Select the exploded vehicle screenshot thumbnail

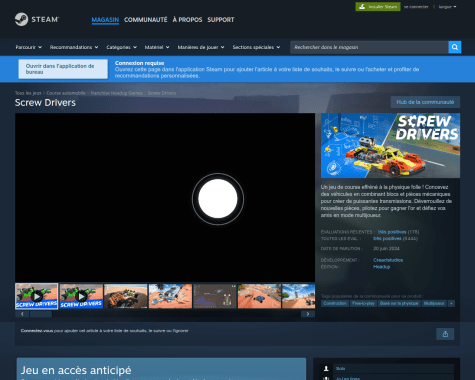(170, 296)
